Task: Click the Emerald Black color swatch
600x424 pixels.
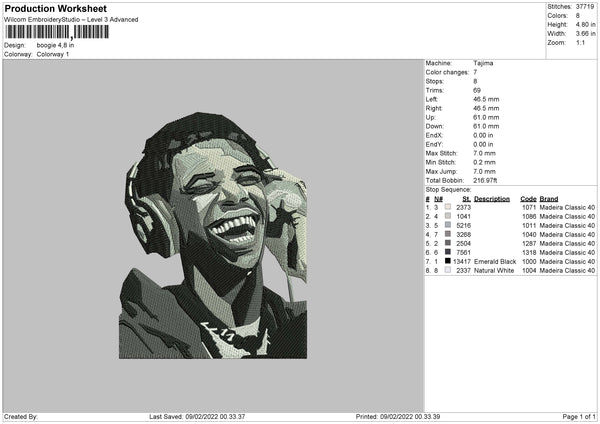Action: click(x=448, y=261)
